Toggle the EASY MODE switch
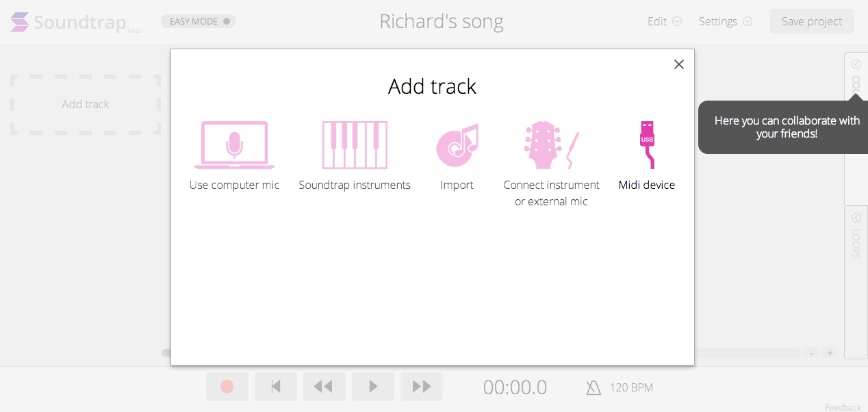Viewport: 868px width, 412px height. tap(199, 21)
